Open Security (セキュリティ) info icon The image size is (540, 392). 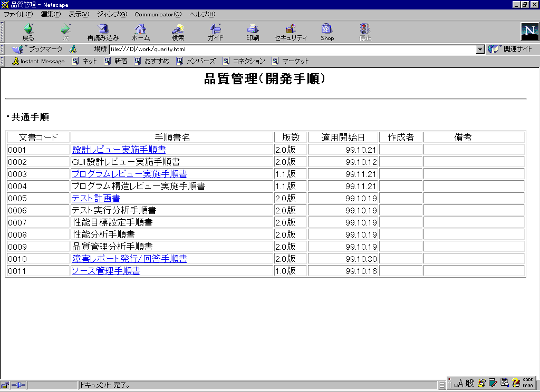point(290,32)
